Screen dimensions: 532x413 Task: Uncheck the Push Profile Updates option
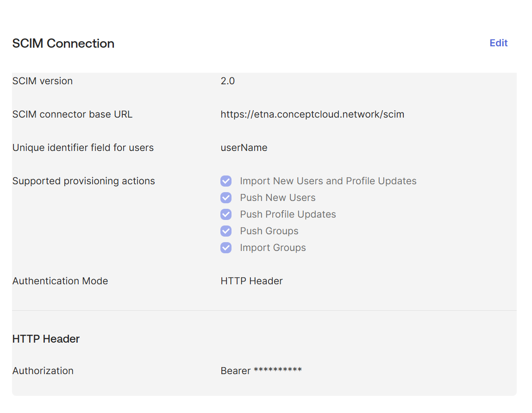point(225,214)
